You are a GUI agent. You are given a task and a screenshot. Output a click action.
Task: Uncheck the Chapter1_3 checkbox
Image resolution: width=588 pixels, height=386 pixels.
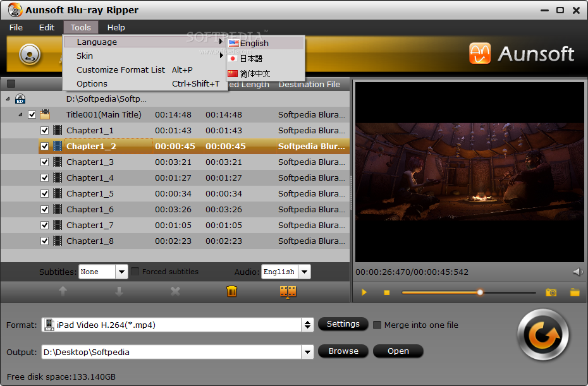[x=45, y=162]
